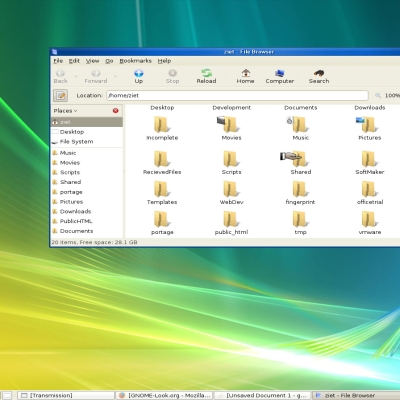Select the officetrial folder icon
The image size is (400, 400).
coord(370,189)
